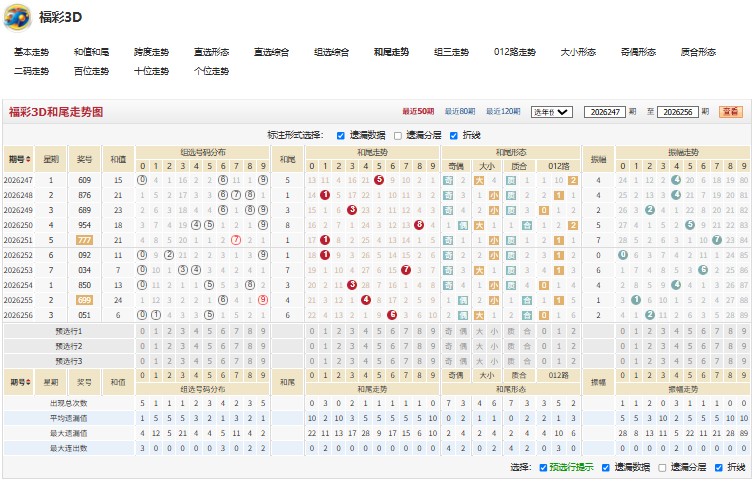Open 组选综合 chart

point(331,52)
